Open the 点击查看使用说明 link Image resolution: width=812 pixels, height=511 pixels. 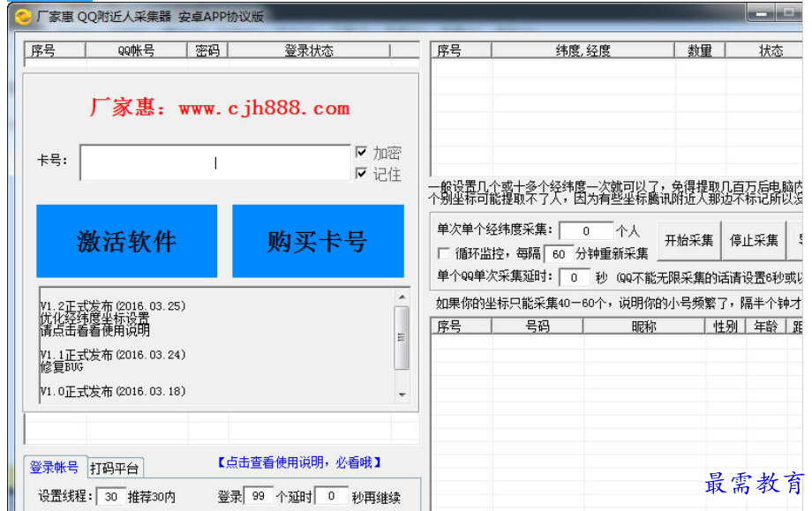click(299, 462)
